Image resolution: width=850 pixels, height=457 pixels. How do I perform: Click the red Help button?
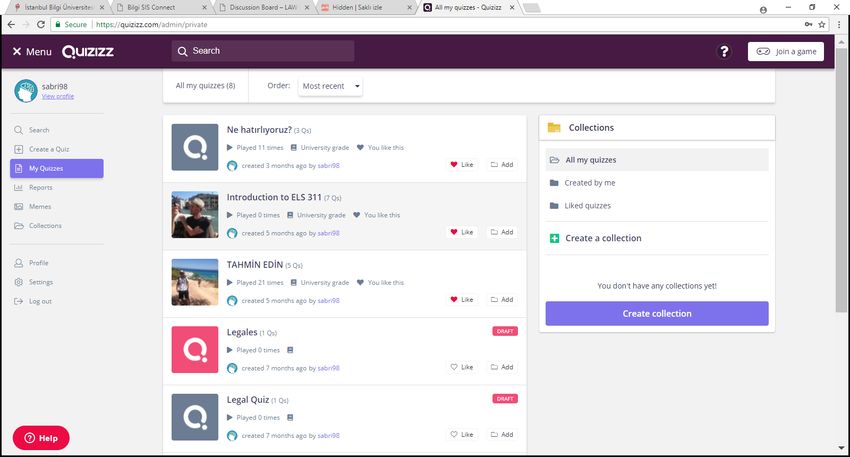(41, 438)
